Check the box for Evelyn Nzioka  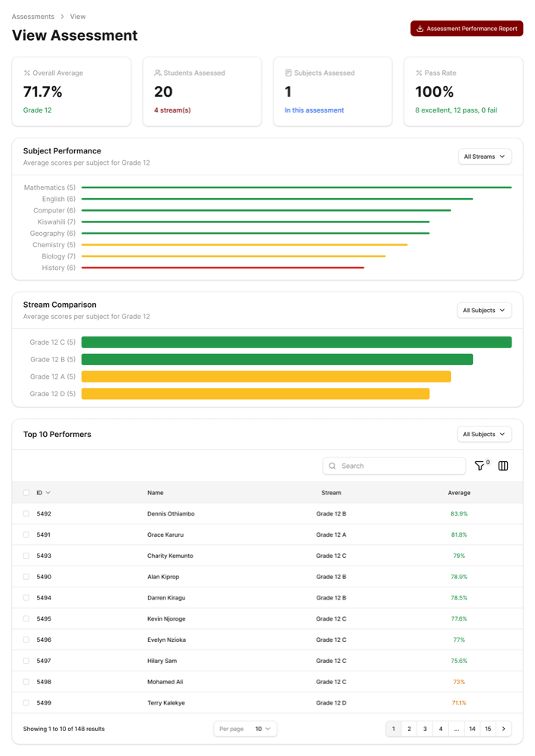click(x=26, y=640)
